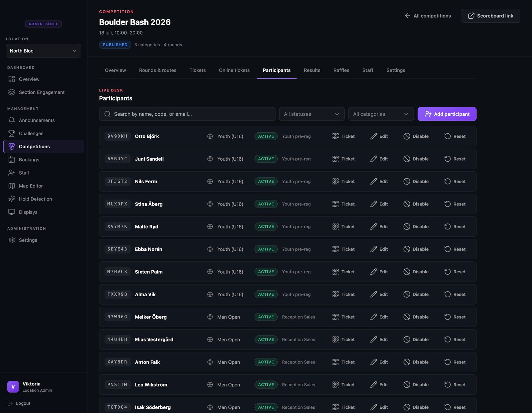
Task: Click the PUBLISHED status badge
Action: pos(115,45)
